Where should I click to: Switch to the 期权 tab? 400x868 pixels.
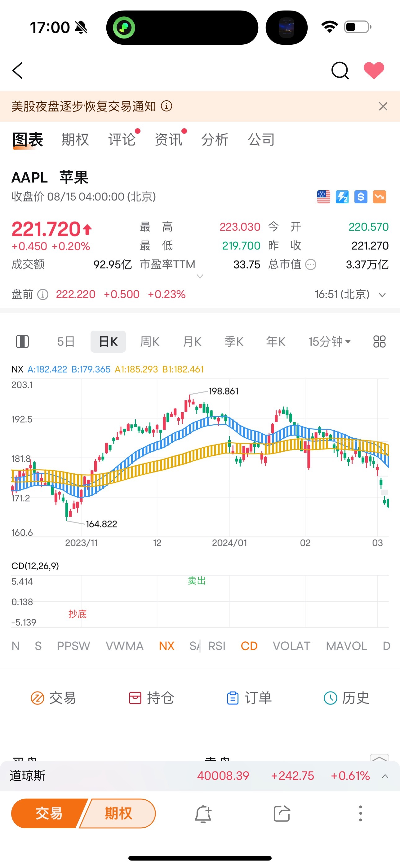tap(75, 139)
